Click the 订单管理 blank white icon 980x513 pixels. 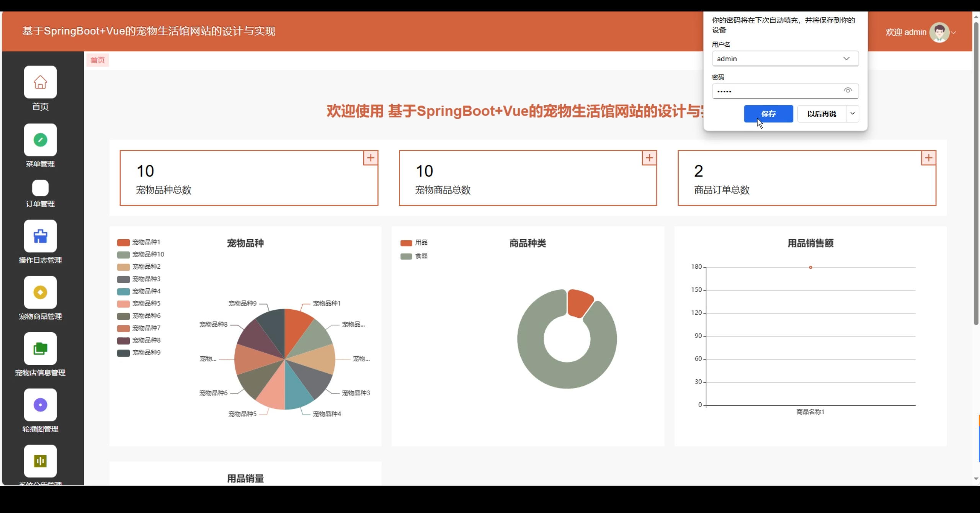tap(40, 188)
